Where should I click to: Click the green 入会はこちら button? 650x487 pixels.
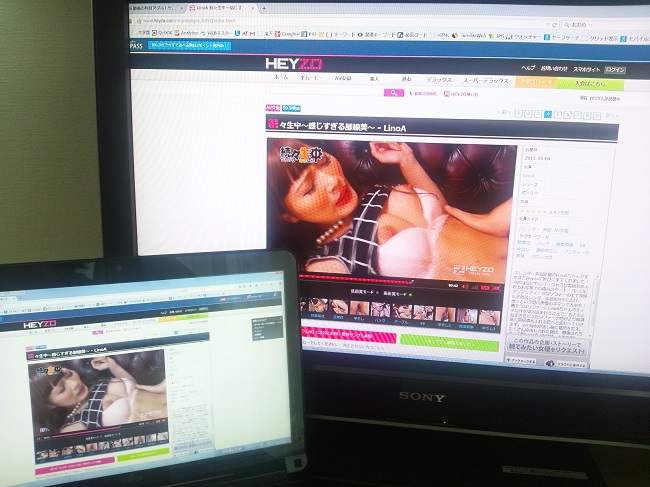(590, 84)
